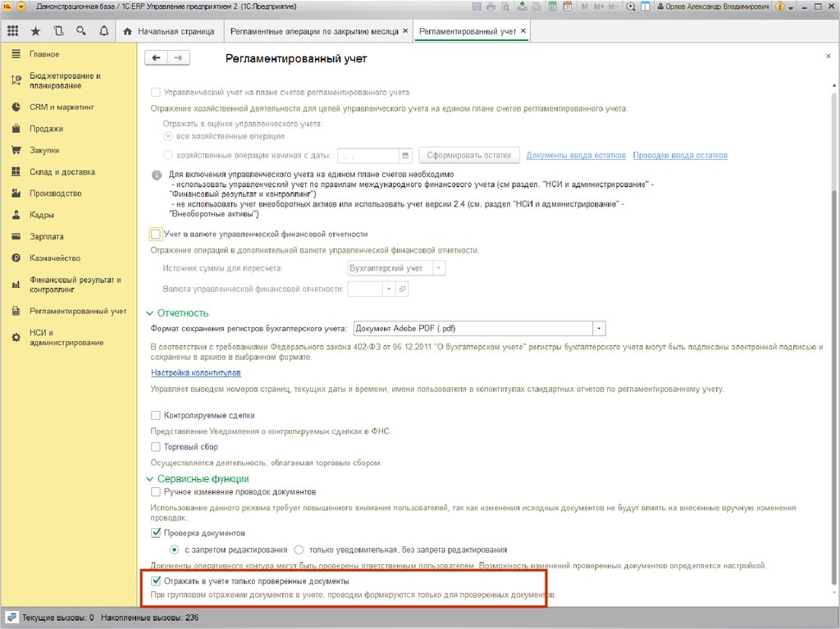Open notifications bell icon
Viewport: 840px width, 629px height.
(103, 31)
